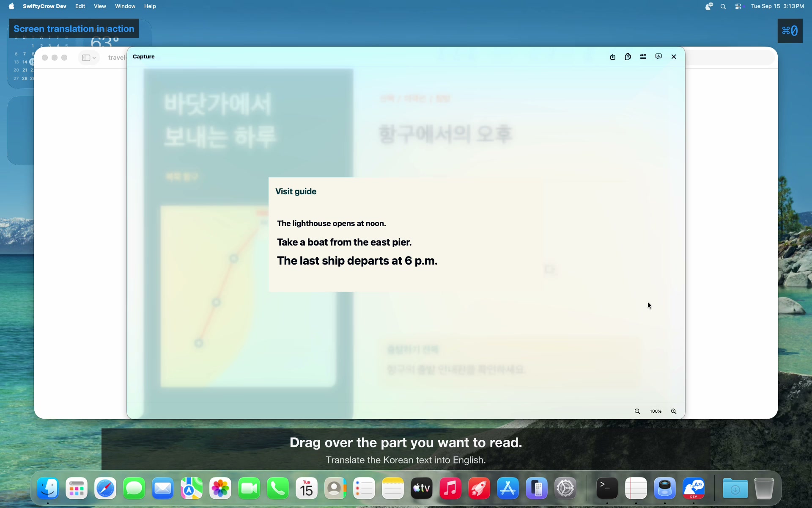812x508 pixels.
Task: Open the SwiftyCrow Dev menu
Action: pyautogui.click(x=44, y=6)
